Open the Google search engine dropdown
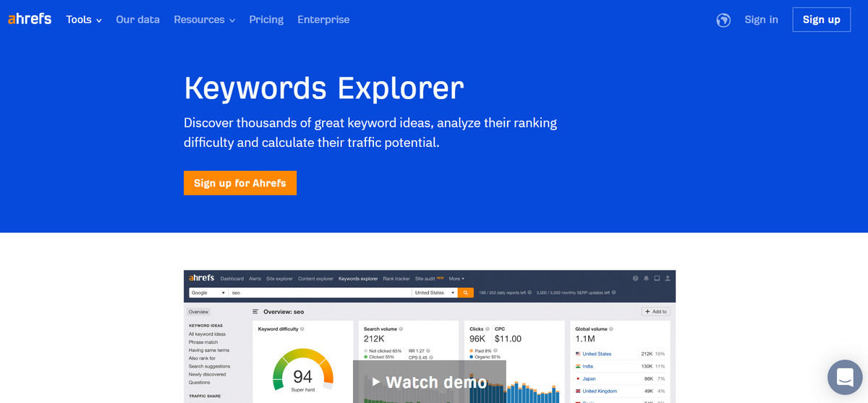The image size is (868, 403). pyautogui.click(x=208, y=292)
